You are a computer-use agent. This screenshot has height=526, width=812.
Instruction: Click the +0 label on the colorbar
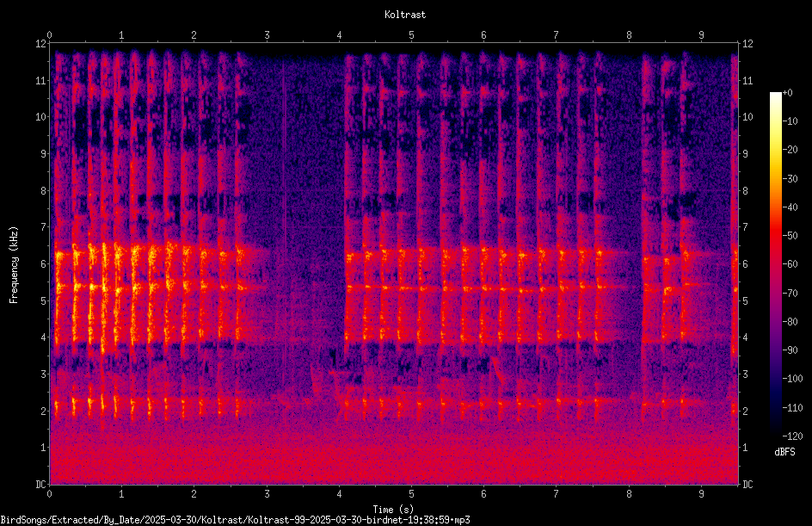pyautogui.click(x=787, y=93)
